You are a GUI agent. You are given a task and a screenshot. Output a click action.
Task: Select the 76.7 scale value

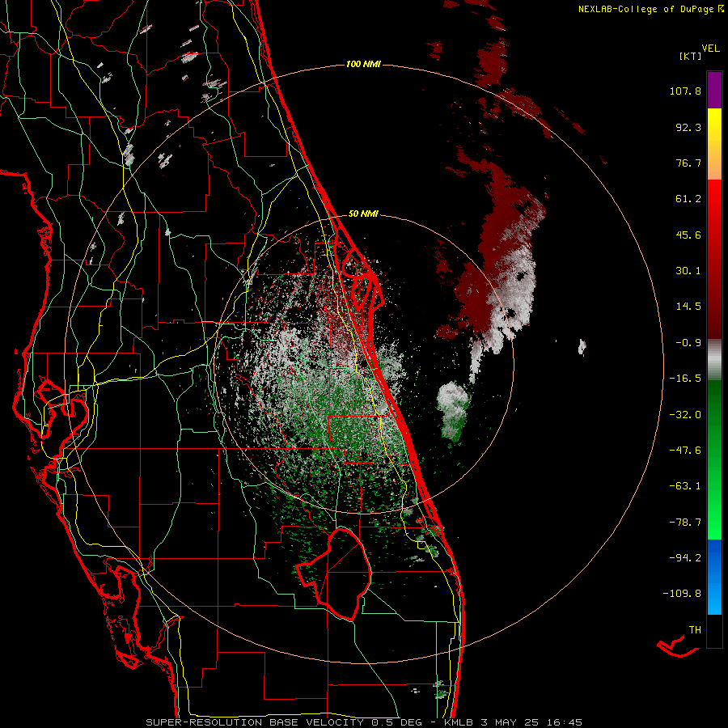(688, 163)
